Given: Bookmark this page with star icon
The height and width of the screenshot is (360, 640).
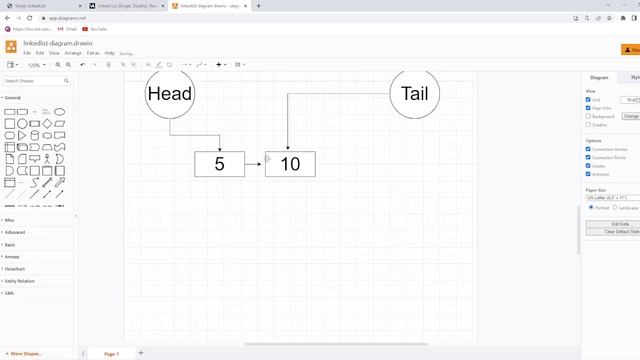Looking at the screenshot, I should tap(609, 18).
